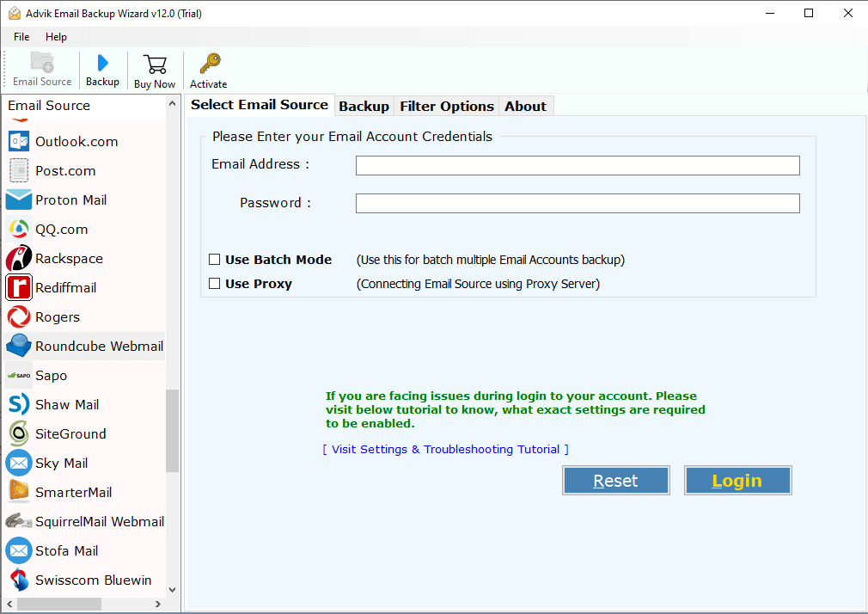The height and width of the screenshot is (614, 868).
Task: Select 'SmarterMail' text in source list
Action: pyautogui.click(x=74, y=493)
